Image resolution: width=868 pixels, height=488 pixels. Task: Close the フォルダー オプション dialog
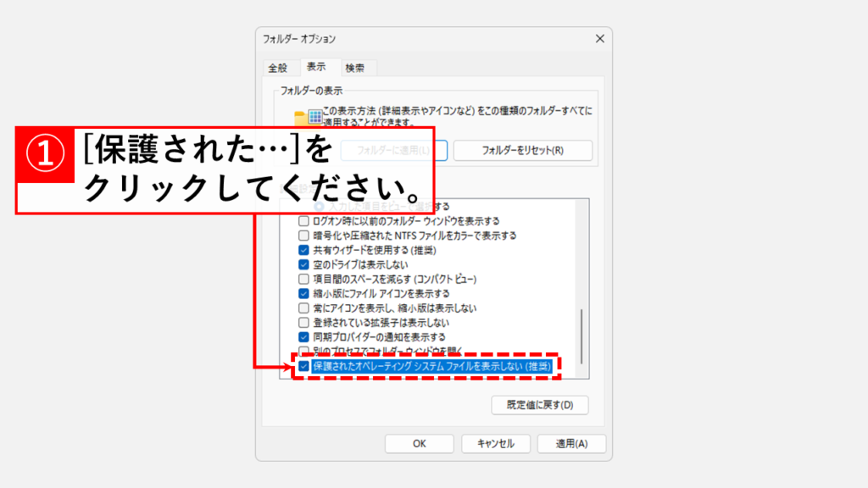tap(599, 39)
